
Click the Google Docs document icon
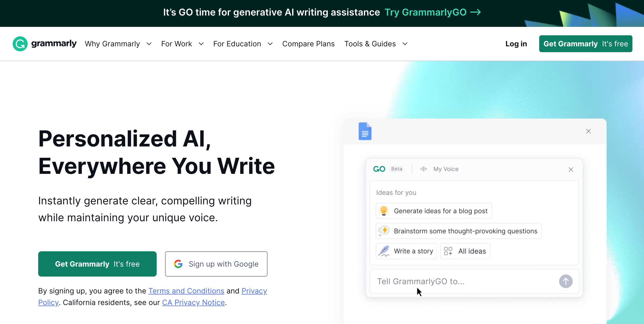(364, 131)
